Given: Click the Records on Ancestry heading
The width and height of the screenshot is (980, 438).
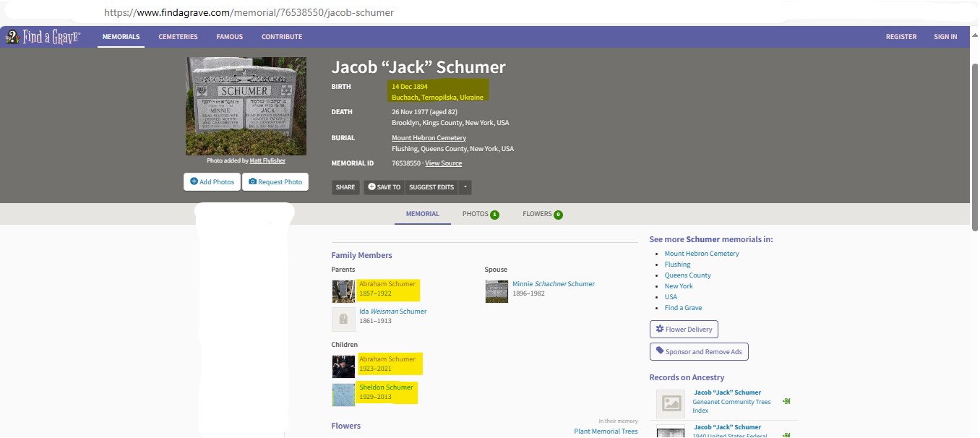Looking at the screenshot, I should (x=687, y=377).
